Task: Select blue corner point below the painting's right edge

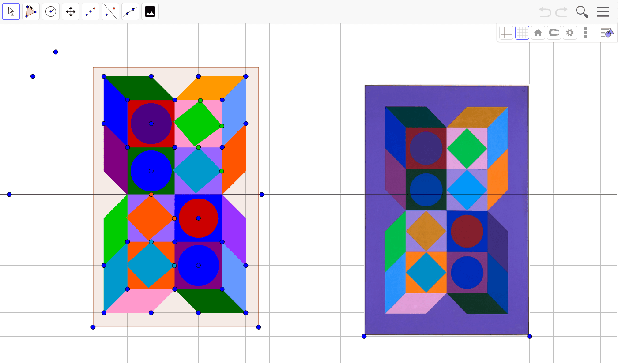Action: [x=530, y=336]
